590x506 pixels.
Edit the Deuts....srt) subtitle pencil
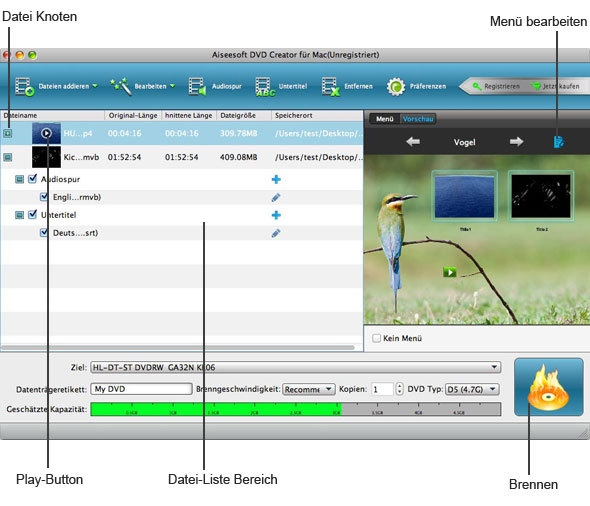click(276, 233)
